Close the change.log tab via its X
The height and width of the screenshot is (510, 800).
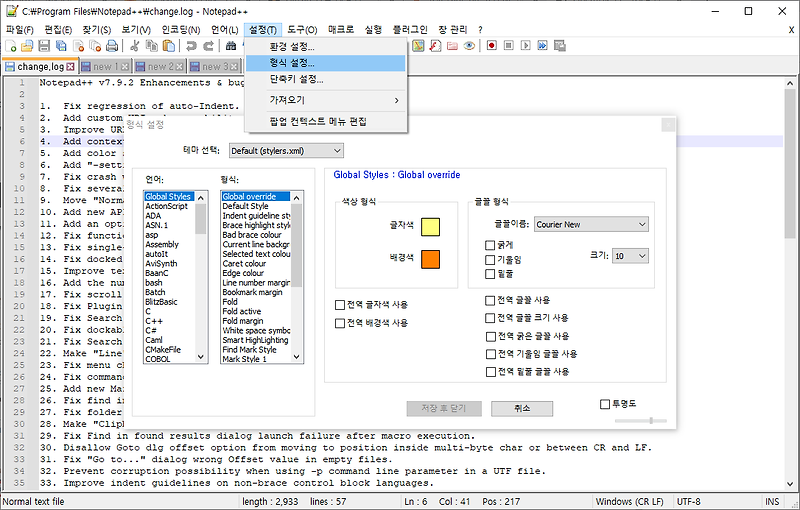[x=70, y=67]
